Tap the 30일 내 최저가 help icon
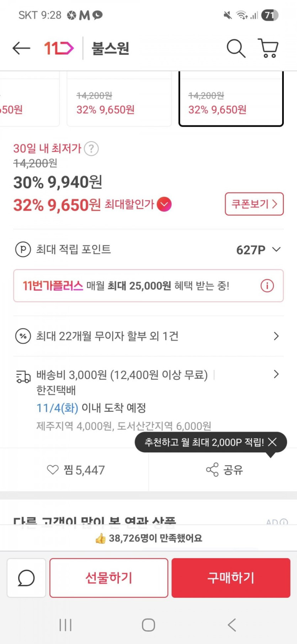297x644 pixels. coord(91,148)
